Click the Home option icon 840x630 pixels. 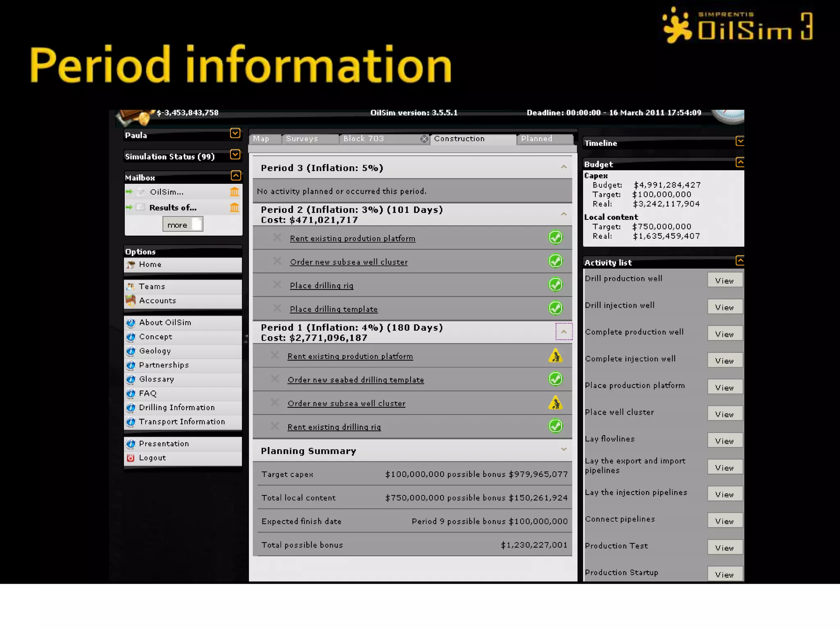click(131, 265)
